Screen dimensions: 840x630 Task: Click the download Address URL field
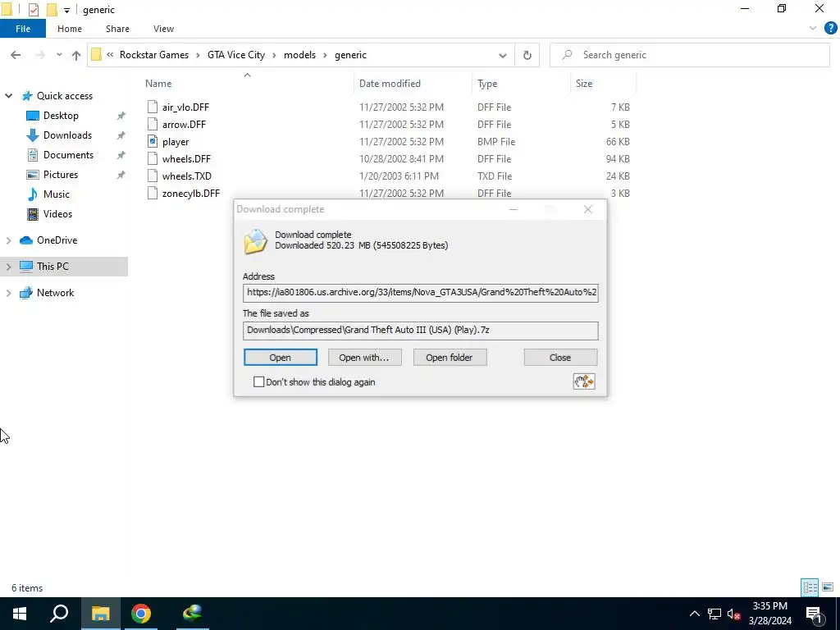pyautogui.click(x=421, y=293)
